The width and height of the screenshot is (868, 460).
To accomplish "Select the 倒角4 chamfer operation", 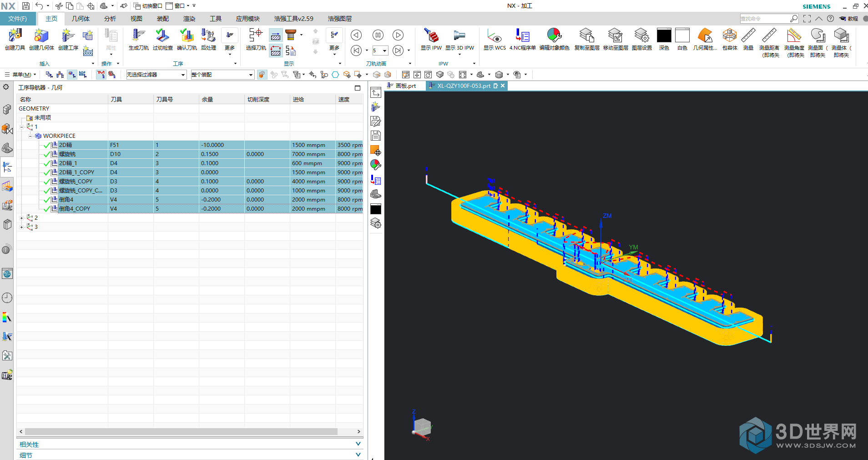I will tap(190, 200).
